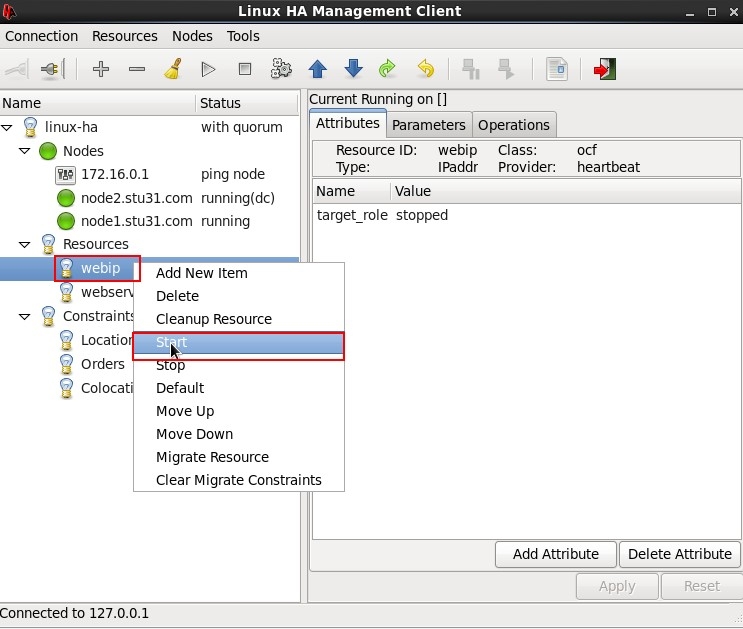
Task: Click the 'stopped' value cell
Action: [422, 216]
